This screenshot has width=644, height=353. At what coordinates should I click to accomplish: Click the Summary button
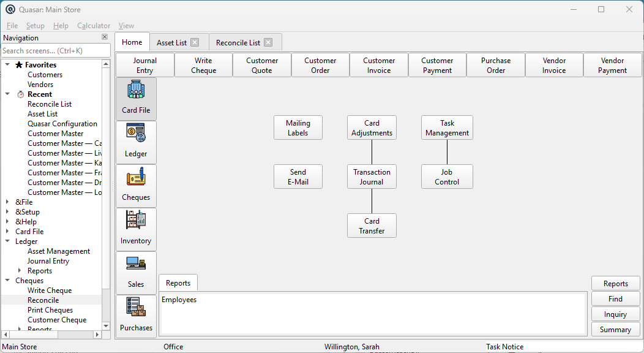click(616, 329)
